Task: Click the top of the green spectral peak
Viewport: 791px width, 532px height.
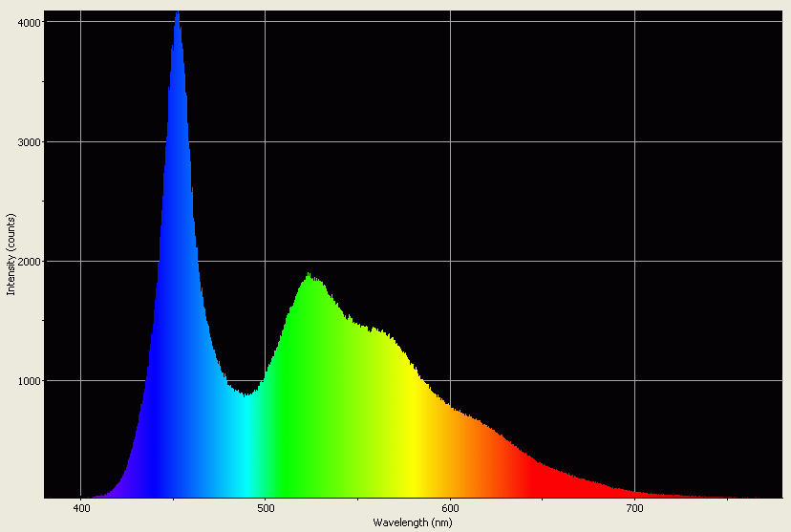Action: pyautogui.click(x=309, y=275)
